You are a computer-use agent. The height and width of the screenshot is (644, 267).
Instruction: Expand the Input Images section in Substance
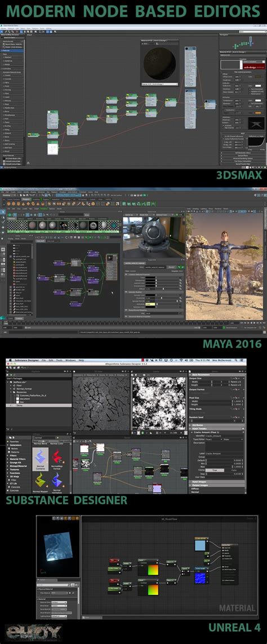(216, 482)
